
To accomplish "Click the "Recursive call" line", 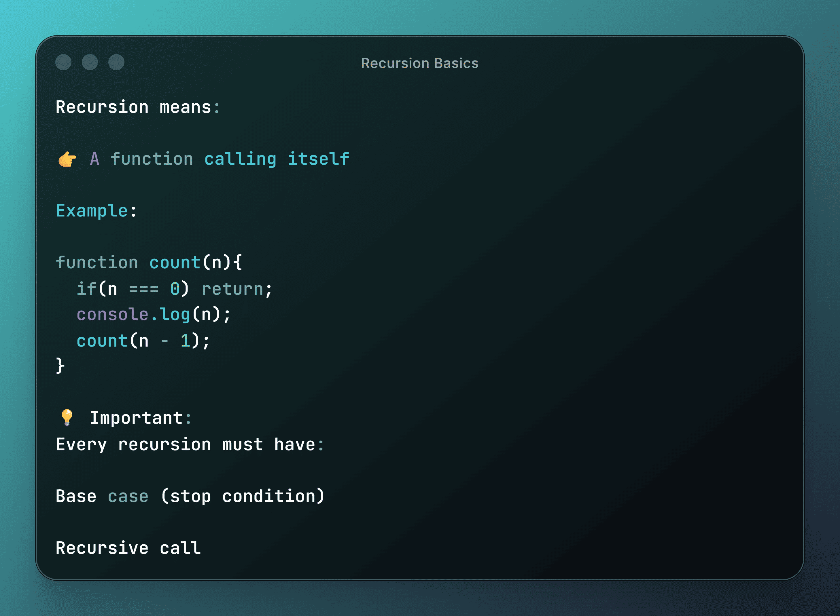I will click(x=128, y=548).
